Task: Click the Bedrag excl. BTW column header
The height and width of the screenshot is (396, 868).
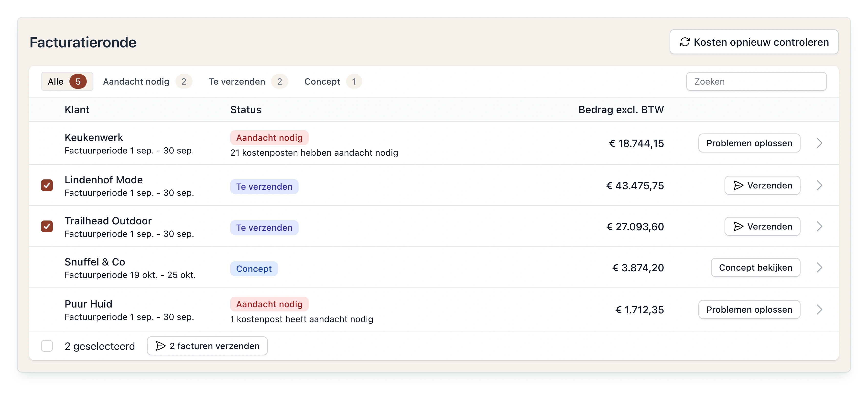Action: (x=621, y=110)
